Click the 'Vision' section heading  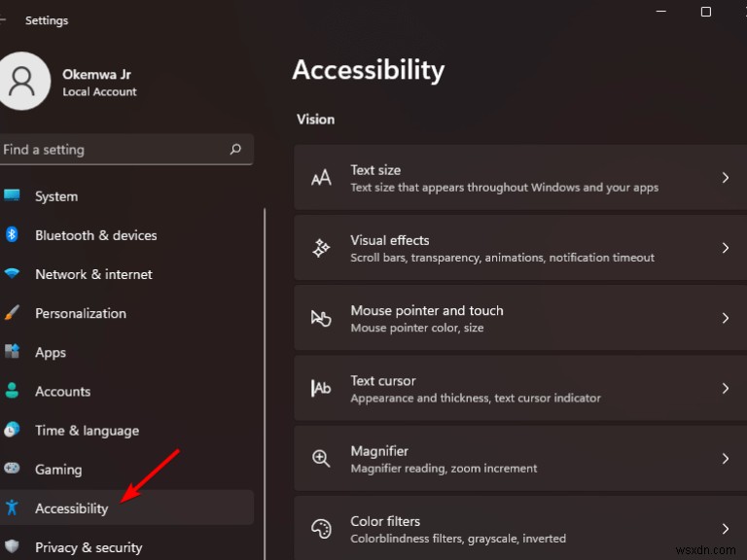pyautogui.click(x=315, y=119)
